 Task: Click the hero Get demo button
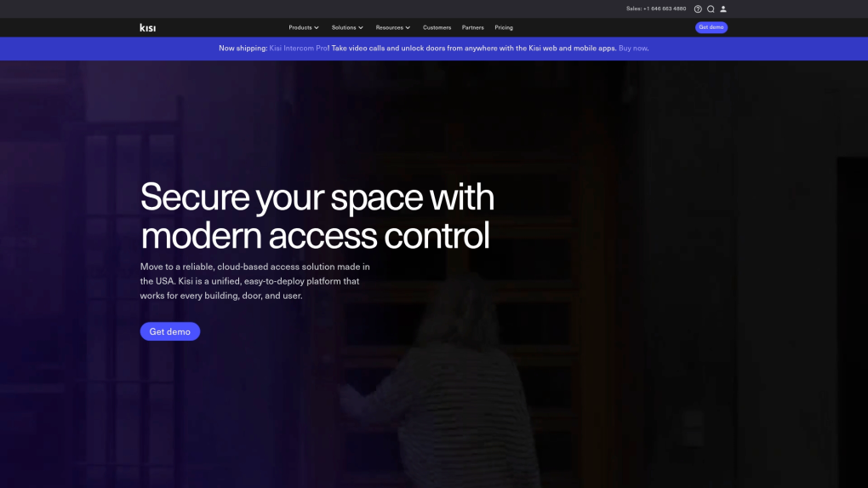point(170,331)
